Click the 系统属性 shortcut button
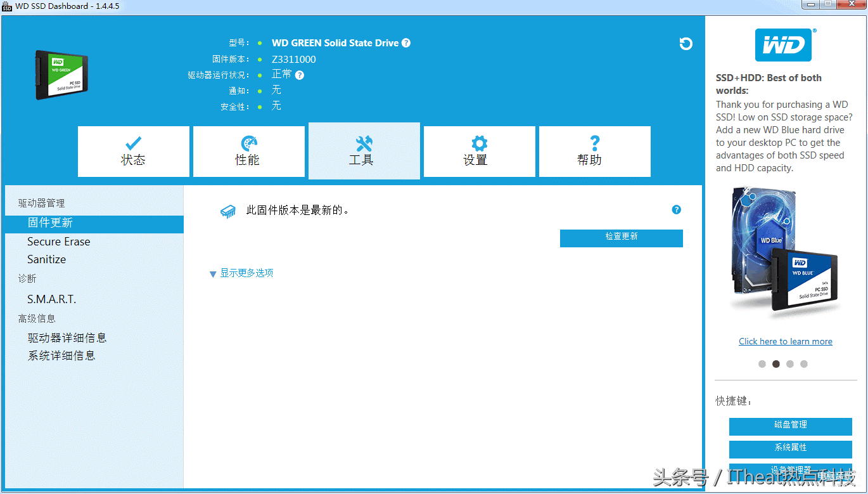This screenshot has width=868, height=494. [x=791, y=449]
